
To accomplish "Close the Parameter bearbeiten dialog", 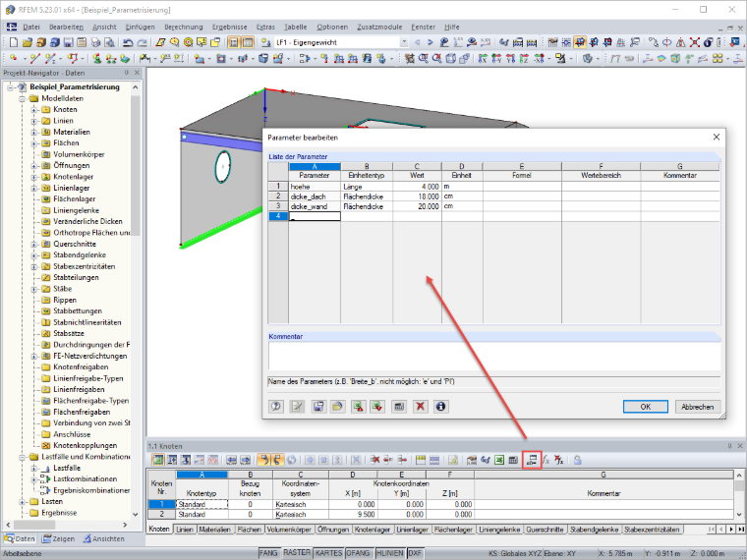I will (716, 138).
